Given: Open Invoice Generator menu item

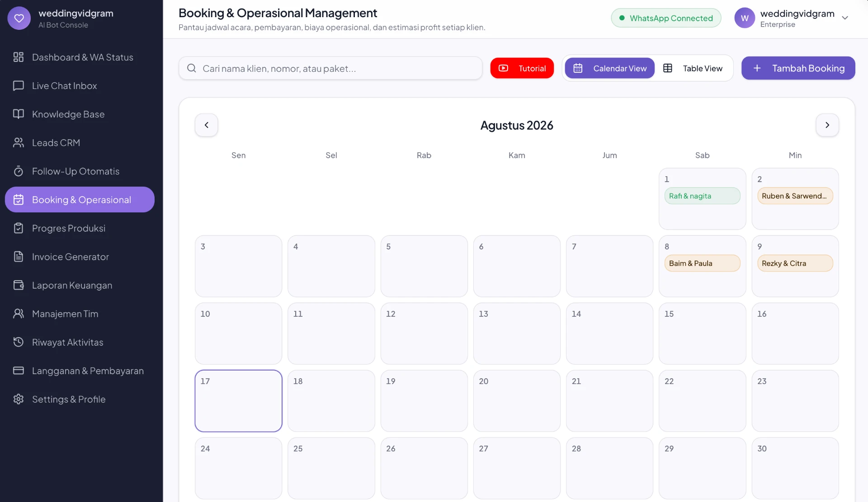Looking at the screenshot, I should tap(80, 256).
